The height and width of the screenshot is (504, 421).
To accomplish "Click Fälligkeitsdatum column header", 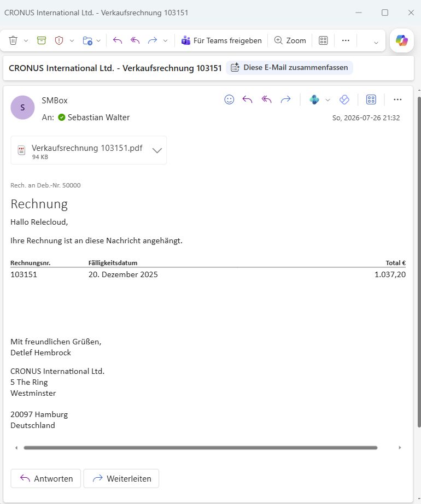I will [x=113, y=263].
